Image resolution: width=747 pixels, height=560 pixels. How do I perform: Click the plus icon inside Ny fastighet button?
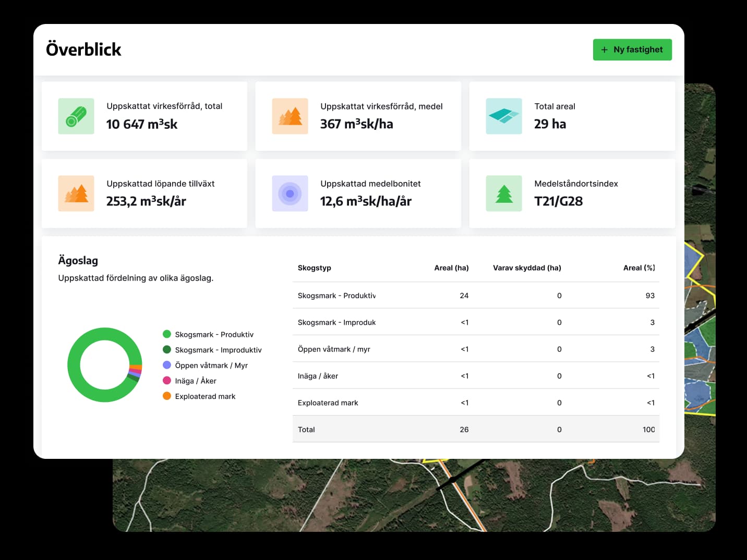click(605, 50)
